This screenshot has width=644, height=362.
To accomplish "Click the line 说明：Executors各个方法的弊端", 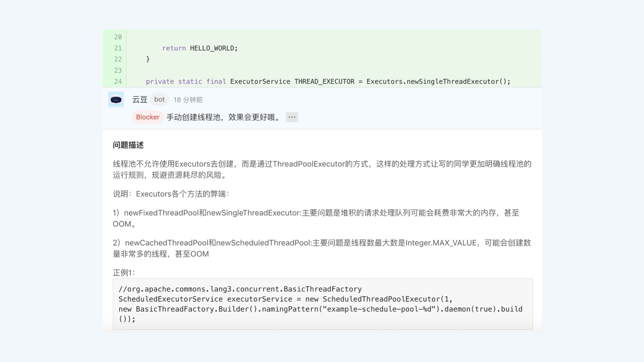I will 171,194.
